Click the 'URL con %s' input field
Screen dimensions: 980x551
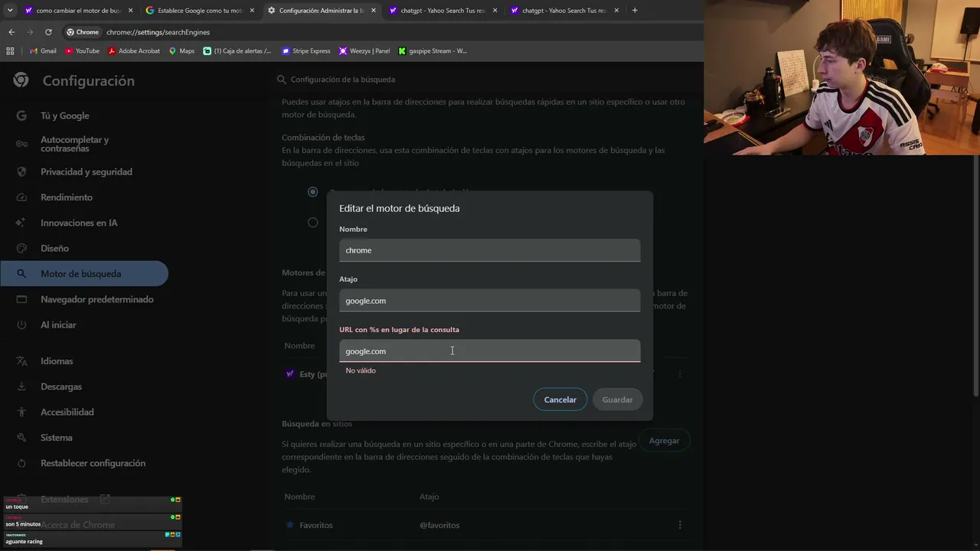490,351
